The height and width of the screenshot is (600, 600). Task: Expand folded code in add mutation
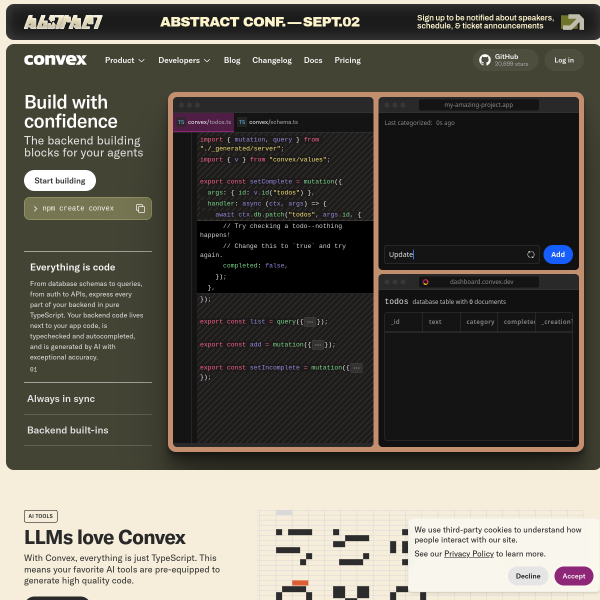click(x=318, y=345)
